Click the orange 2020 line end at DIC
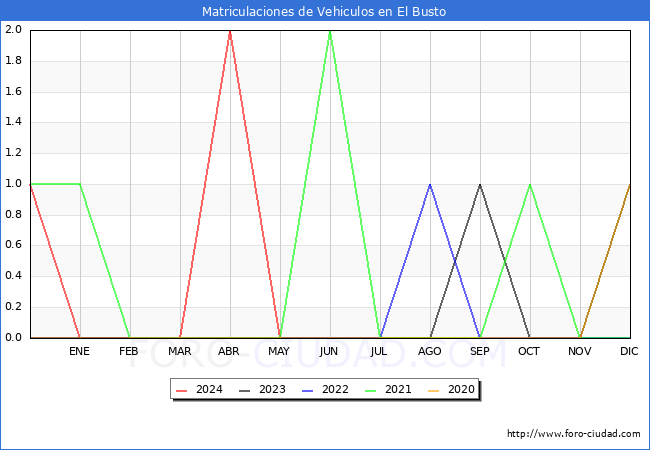Viewport: 650px width, 450px height. (x=630, y=185)
